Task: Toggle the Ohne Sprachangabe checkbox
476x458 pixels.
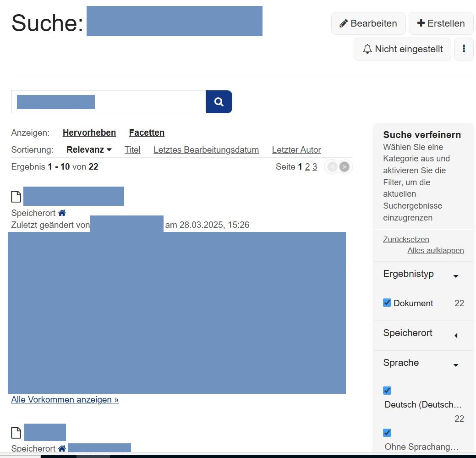Action: pyautogui.click(x=387, y=433)
